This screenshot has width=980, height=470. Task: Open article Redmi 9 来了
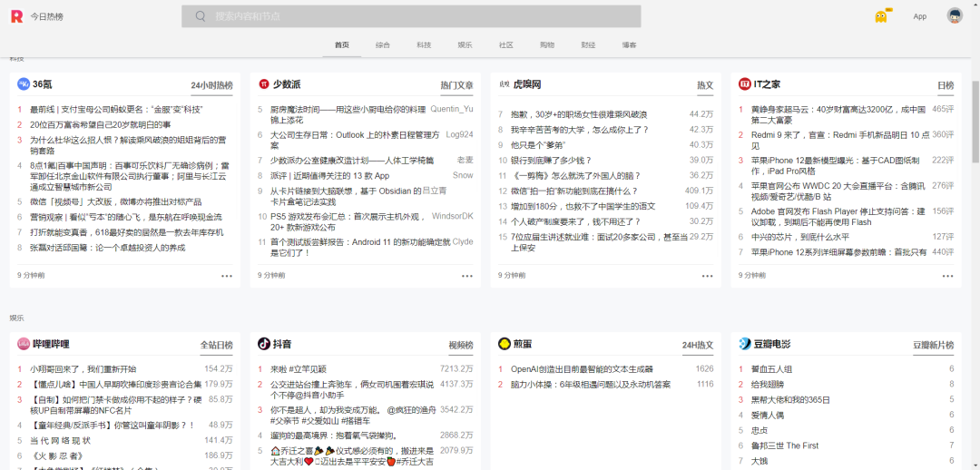(x=840, y=140)
